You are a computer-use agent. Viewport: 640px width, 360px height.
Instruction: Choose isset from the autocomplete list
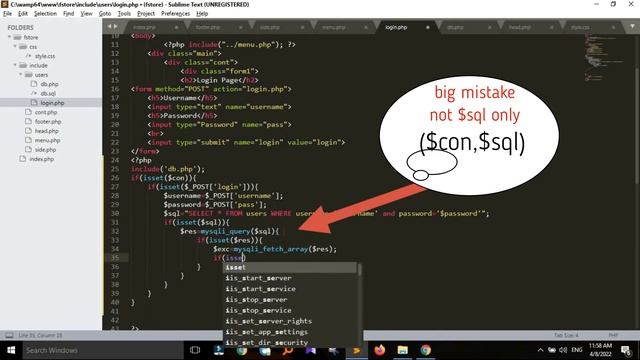tap(290, 267)
